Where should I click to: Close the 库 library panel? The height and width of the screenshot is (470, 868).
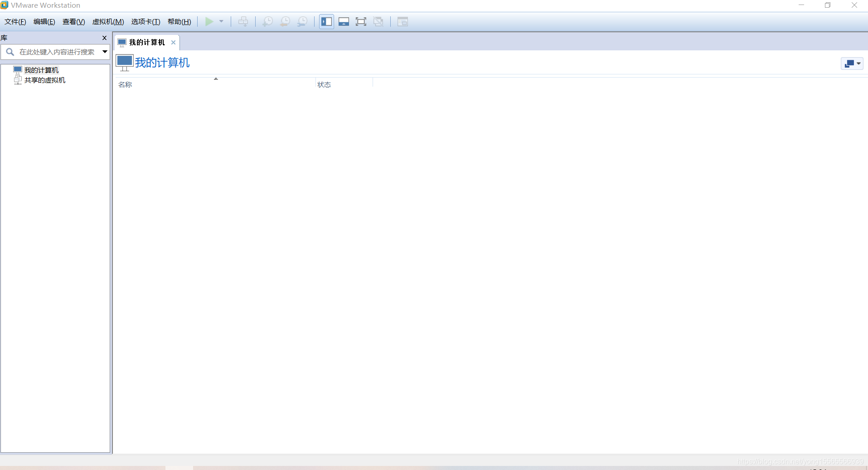pyautogui.click(x=104, y=38)
